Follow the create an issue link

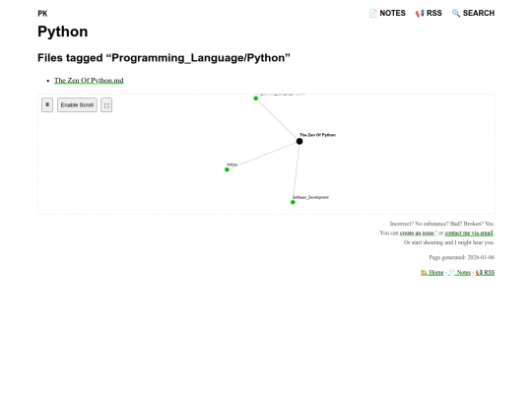pos(418,233)
